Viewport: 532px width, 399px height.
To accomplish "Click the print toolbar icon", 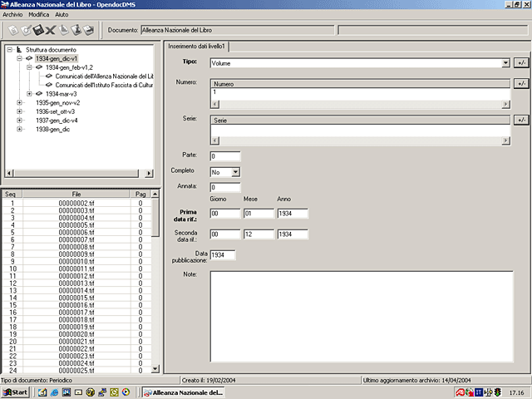I will pyautogui.click(x=89, y=30).
